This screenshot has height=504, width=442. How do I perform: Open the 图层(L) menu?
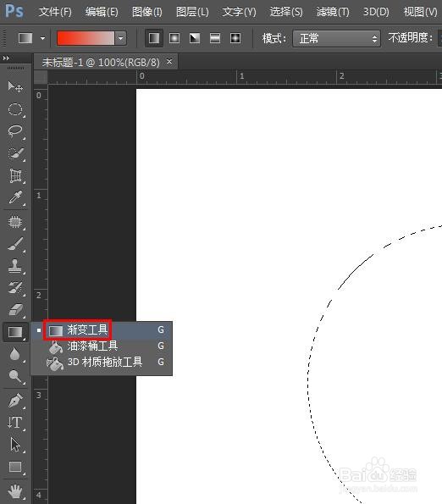pos(192,12)
